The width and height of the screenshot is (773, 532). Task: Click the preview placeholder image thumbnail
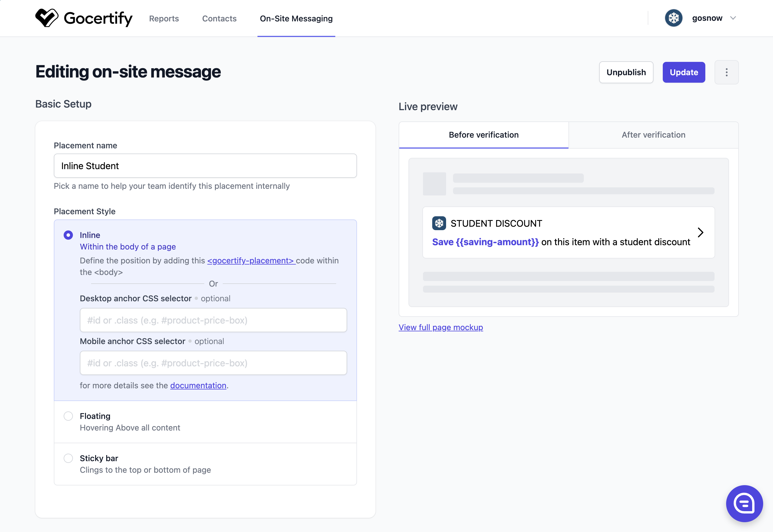(434, 184)
